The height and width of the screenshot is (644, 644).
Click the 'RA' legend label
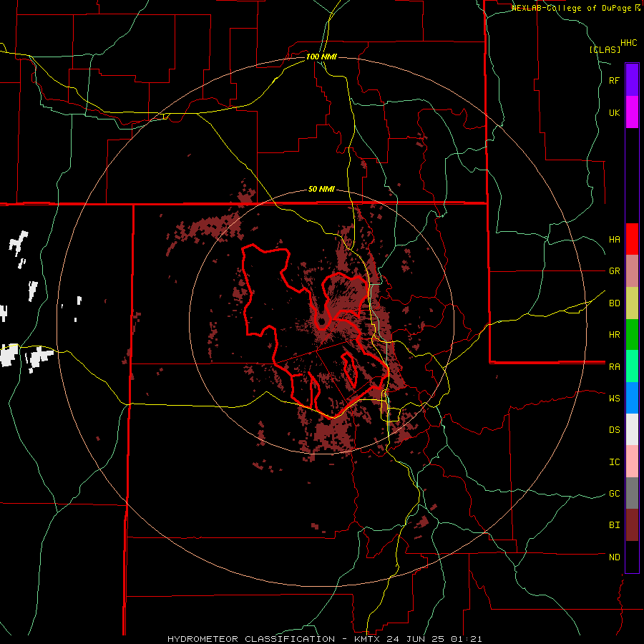click(614, 367)
